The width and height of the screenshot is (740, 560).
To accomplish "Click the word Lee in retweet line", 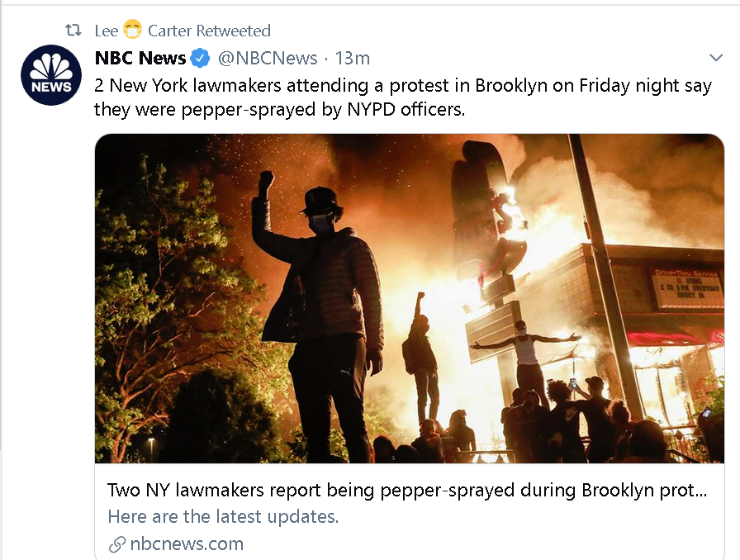I will pyautogui.click(x=107, y=31).
